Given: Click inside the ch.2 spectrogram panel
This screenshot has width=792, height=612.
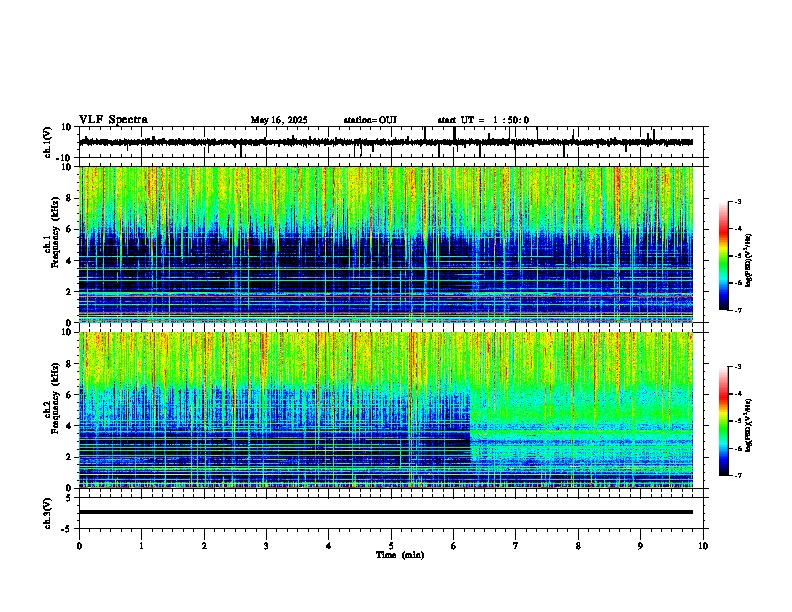Looking at the screenshot, I should point(386,410).
